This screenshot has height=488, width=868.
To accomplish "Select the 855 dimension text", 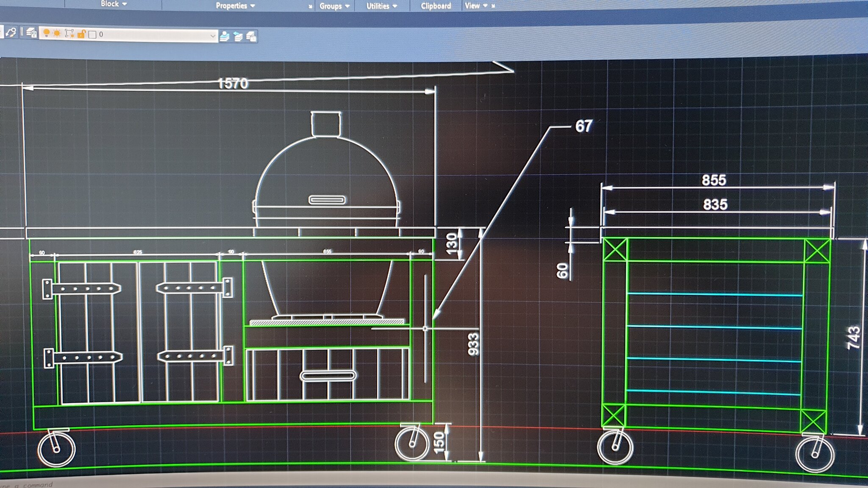I will click(714, 180).
